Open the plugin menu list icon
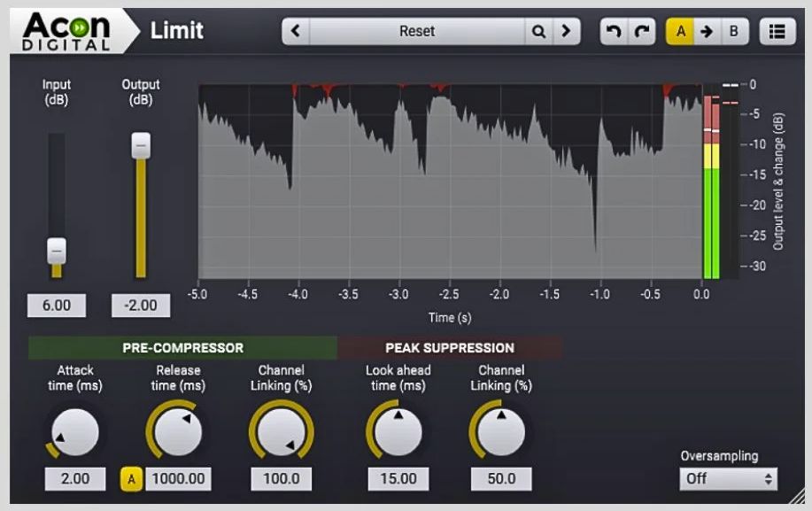 (x=777, y=31)
